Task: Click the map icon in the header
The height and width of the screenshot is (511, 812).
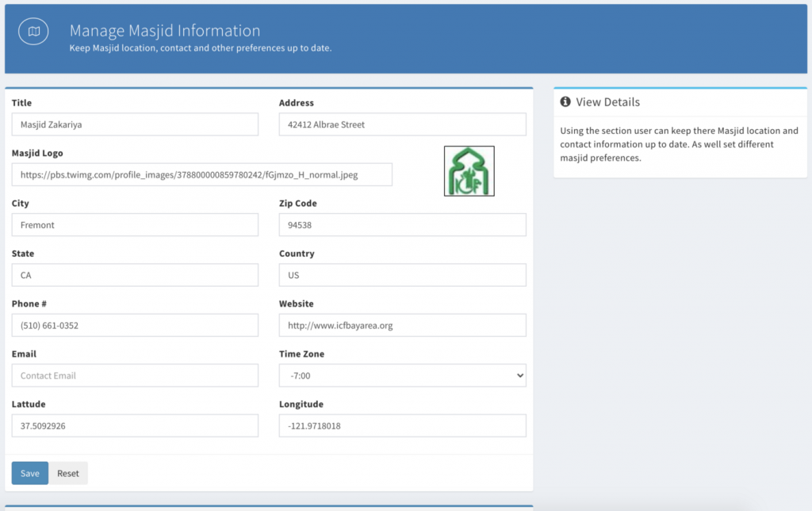Action: click(33, 32)
